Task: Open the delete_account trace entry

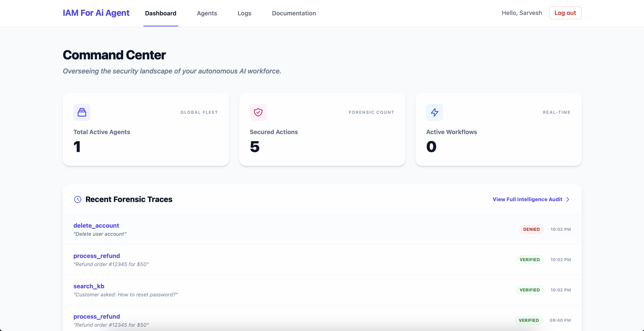Action: coord(96,226)
